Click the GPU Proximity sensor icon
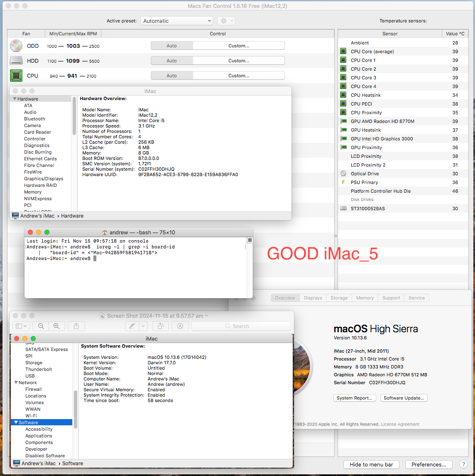This screenshot has height=476, width=475. pos(343,147)
